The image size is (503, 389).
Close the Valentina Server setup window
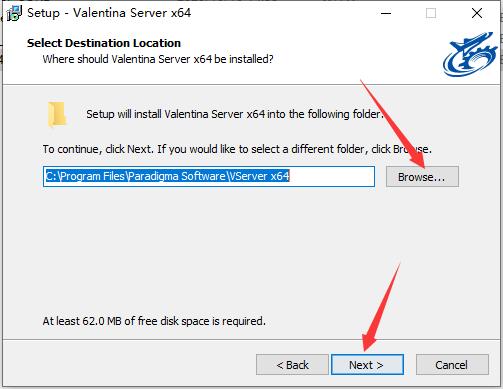pyautogui.click(x=477, y=13)
